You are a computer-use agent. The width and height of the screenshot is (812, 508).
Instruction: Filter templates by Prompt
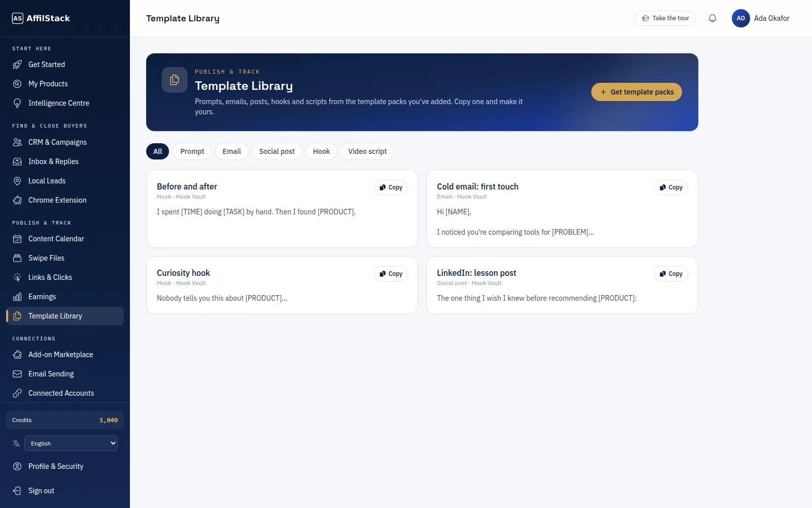point(192,151)
